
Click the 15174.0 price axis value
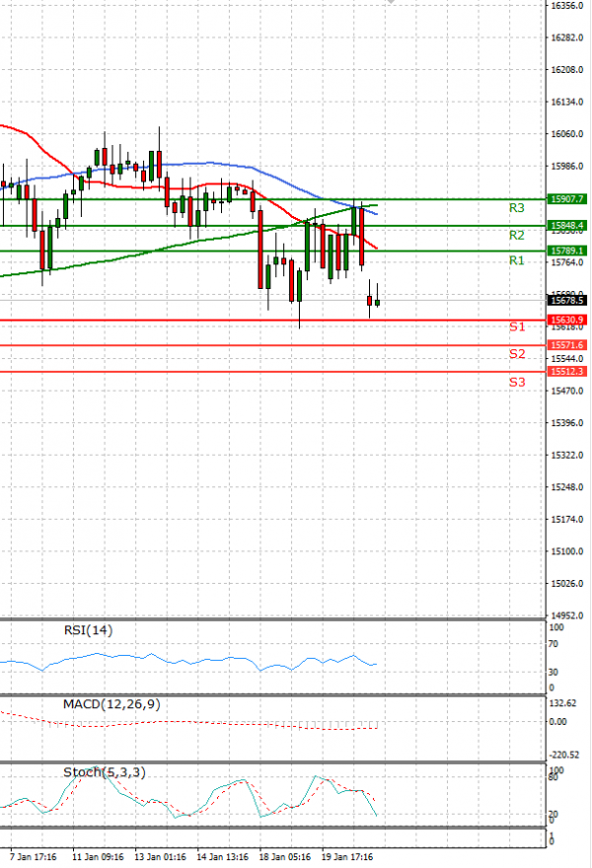pyautogui.click(x=567, y=519)
